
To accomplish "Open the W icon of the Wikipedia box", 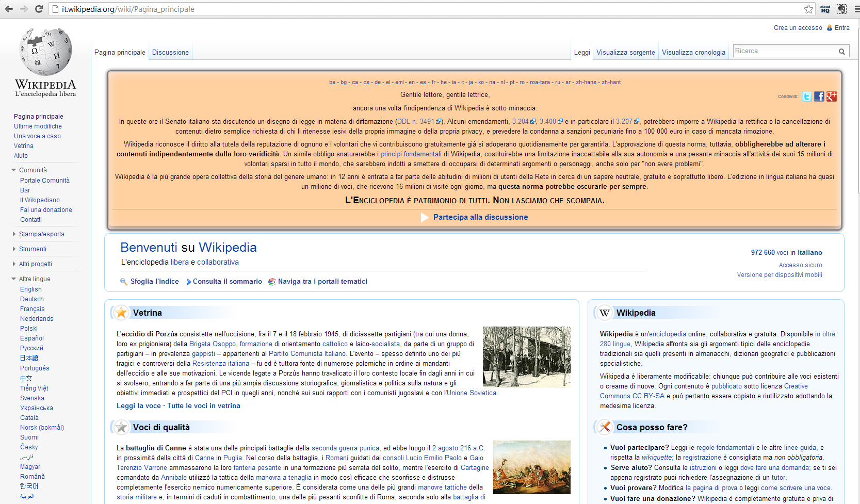I will (x=605, y=313).
